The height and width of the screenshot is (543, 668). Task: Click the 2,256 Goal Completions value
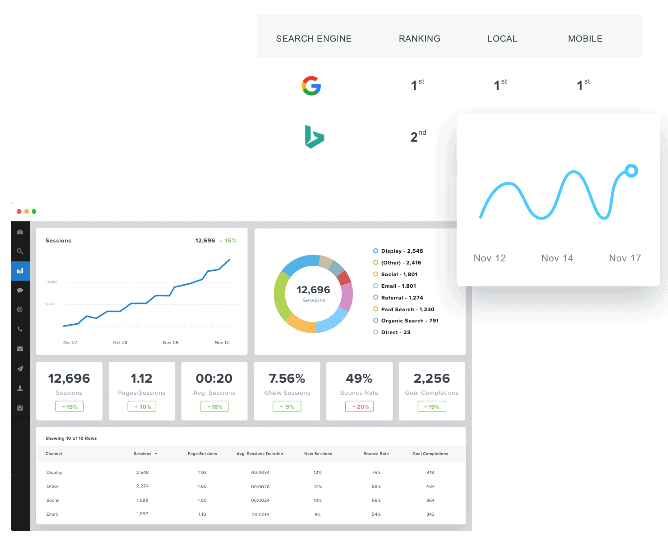pyautogui.click(x=432, y=379)
